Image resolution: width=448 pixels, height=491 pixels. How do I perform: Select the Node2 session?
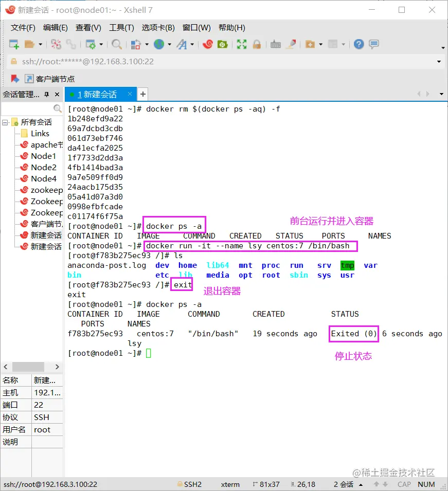tap(44, 168)
